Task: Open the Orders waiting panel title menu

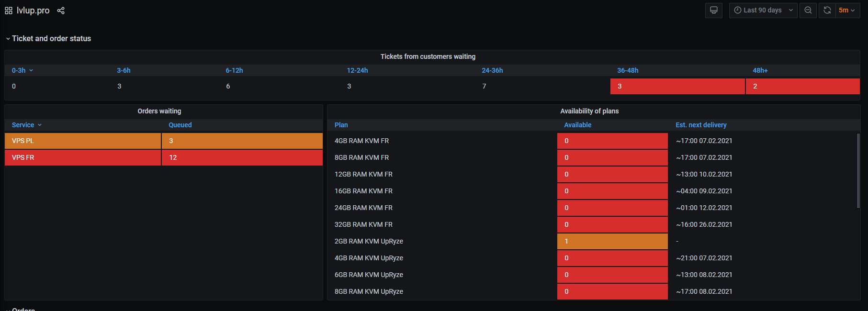Action: (159, 111)
